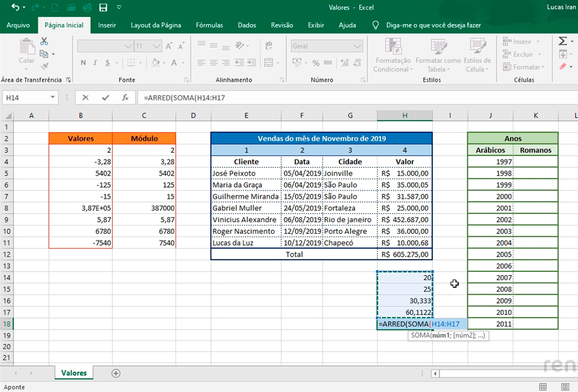
Task: Switch to Normal view in status bar
Action: (x=544, y=386)
